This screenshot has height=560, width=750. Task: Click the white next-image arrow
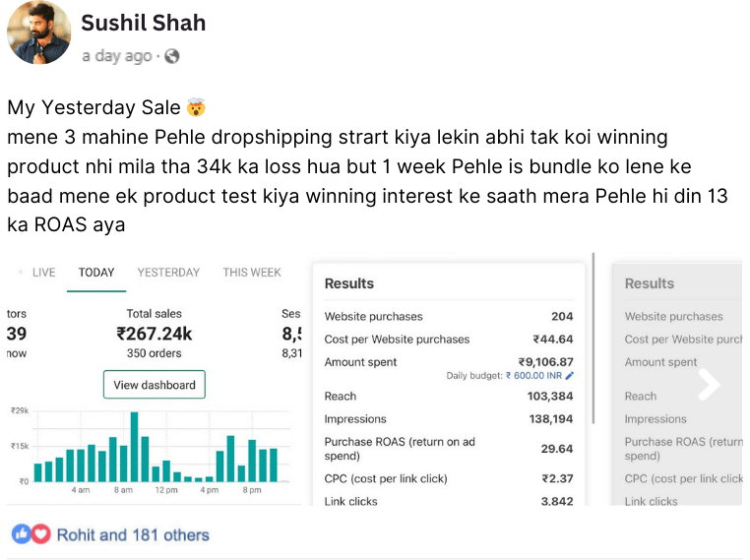pos(709,385)
